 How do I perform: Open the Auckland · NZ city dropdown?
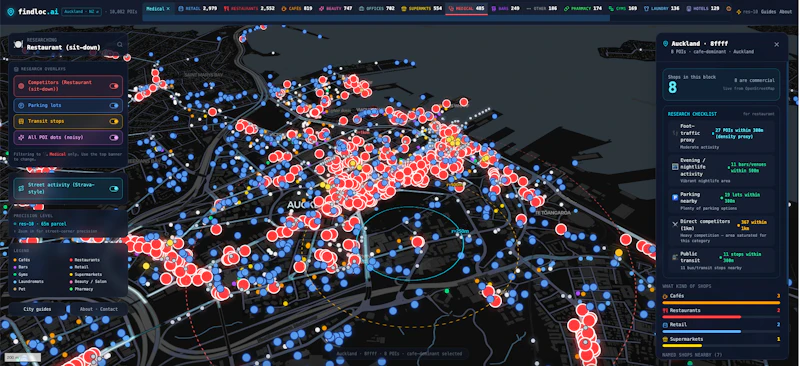click(81, 11)
